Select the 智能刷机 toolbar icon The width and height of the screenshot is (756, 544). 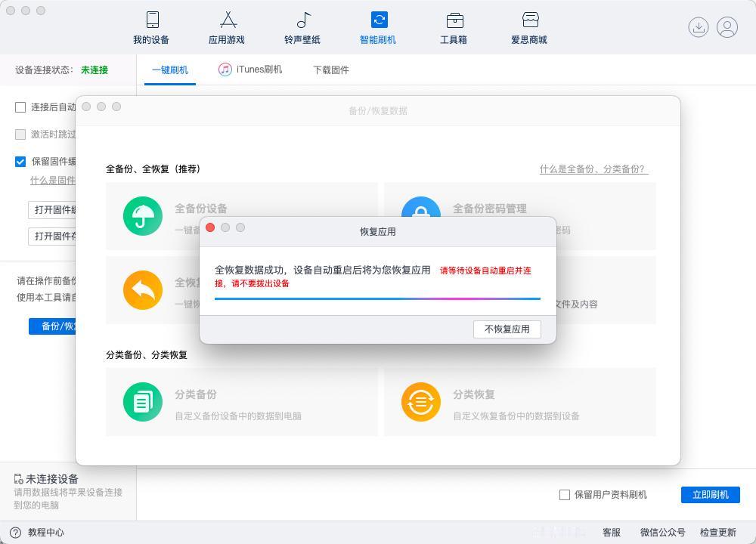coord(379,20)
